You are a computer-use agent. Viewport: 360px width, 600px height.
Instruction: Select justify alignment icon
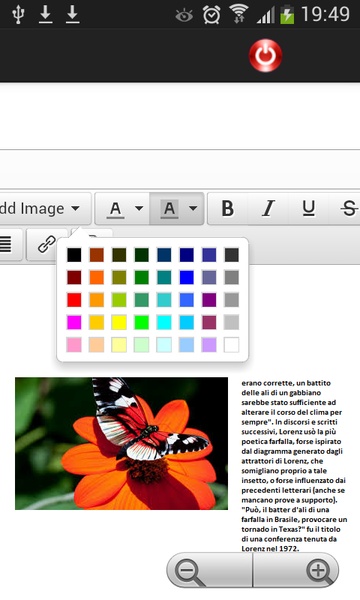pos(6,244)
